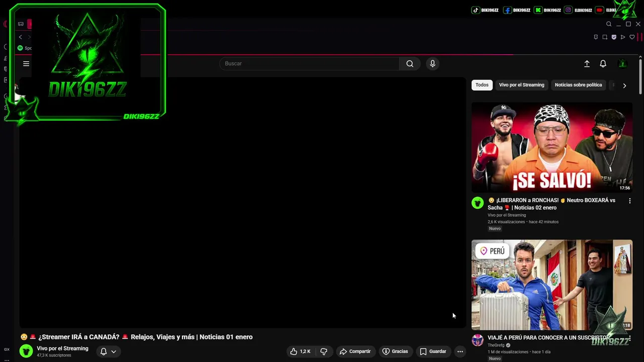Screen dimensions: 644x362
Task: Select the Noticias sobre política filter chip
Action: [x=579, y=85]
